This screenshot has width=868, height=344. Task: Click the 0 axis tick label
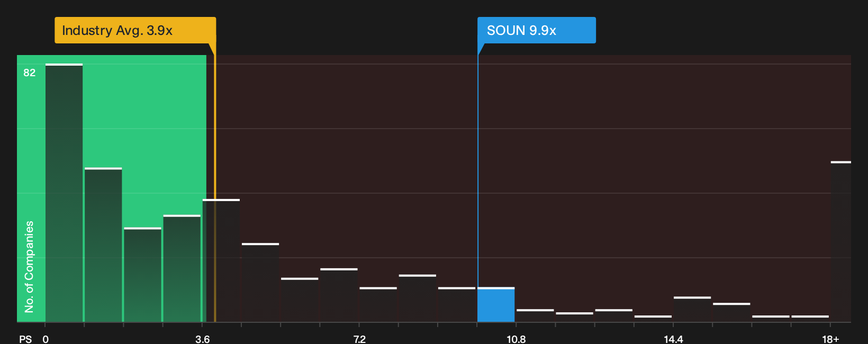(x=46, y=339)
